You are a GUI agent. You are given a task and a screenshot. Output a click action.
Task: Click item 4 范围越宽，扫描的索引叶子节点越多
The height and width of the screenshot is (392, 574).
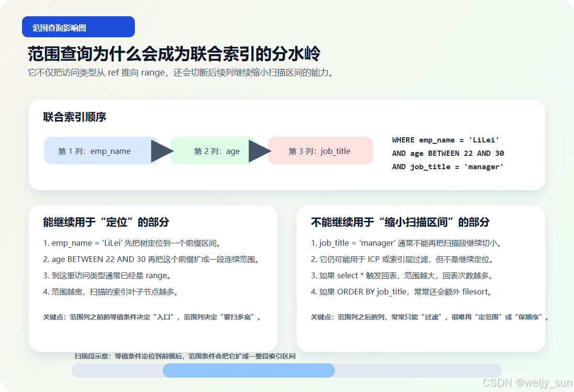pos(111,292)
